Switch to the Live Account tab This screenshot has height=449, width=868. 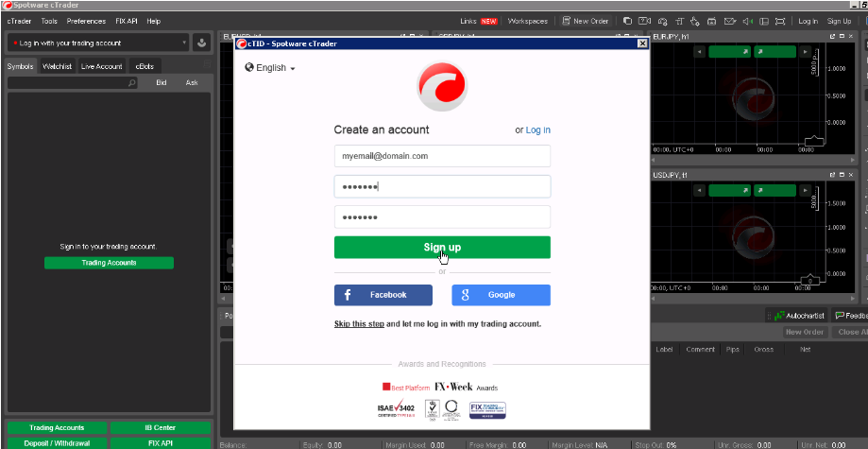[101, 66]
